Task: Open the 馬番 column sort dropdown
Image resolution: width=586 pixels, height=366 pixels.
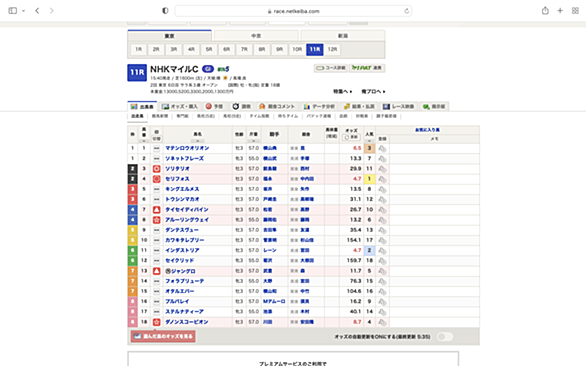Action: [144, 141]
